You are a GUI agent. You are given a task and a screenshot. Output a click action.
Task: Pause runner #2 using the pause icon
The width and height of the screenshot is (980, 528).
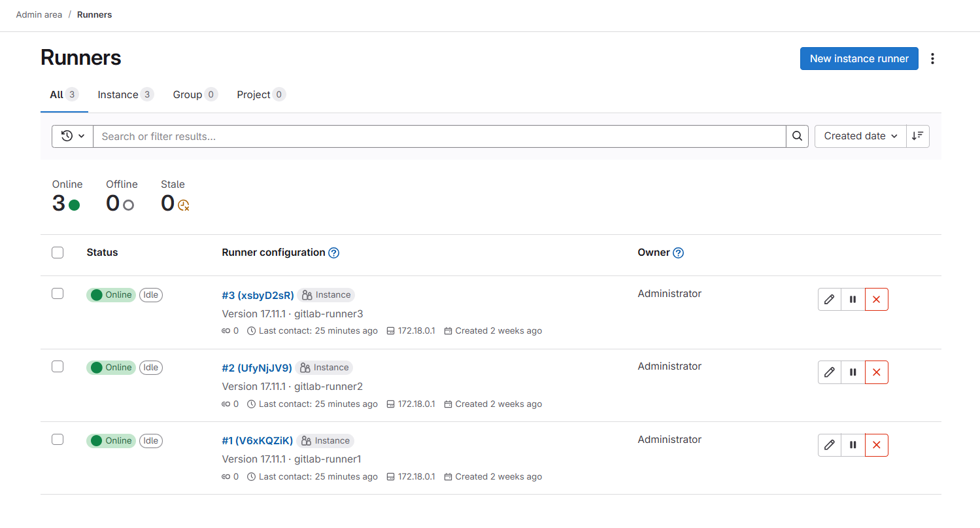[853, 372]
